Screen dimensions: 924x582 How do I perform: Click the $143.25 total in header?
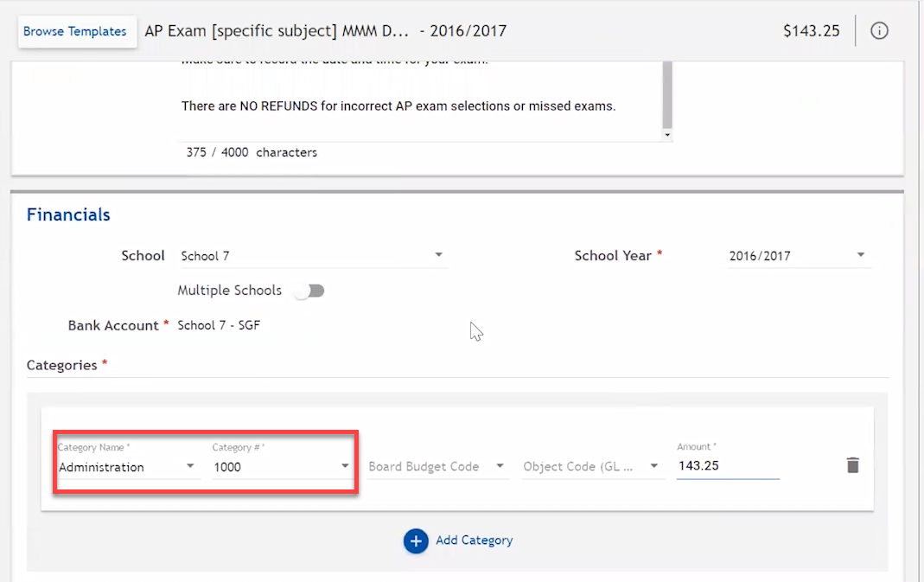click(812, 30)
